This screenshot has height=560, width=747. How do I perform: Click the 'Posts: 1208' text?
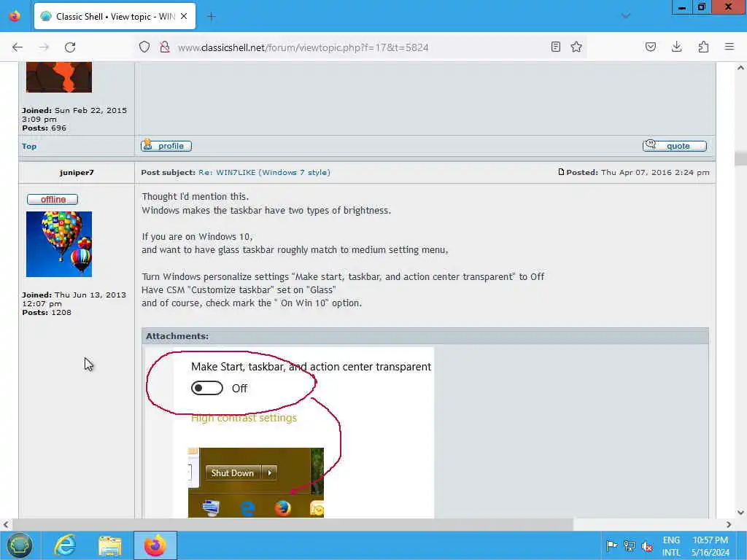point(47,312)
